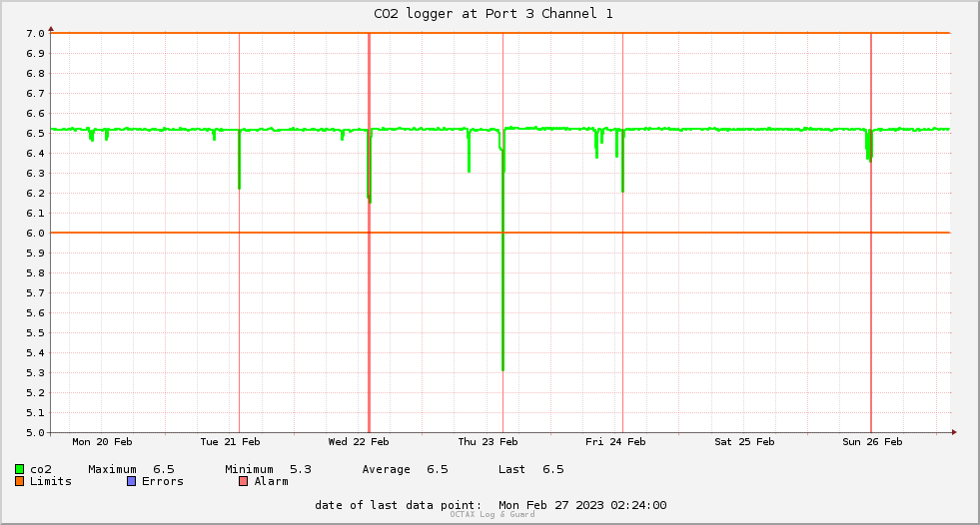
Task: Click the 'Alarm' legend label
Action: coord(272,481)
